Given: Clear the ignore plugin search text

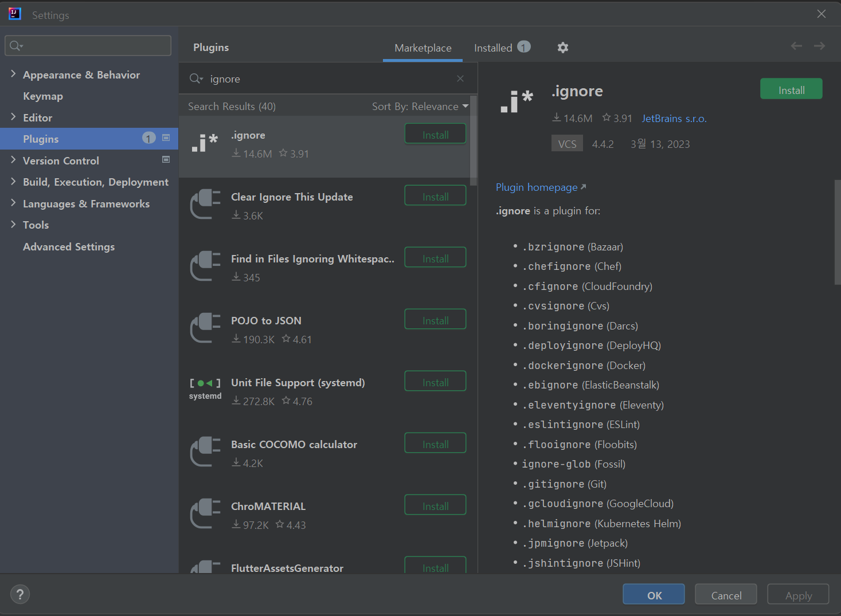Looking at the screenshot, I should (460, 79).
